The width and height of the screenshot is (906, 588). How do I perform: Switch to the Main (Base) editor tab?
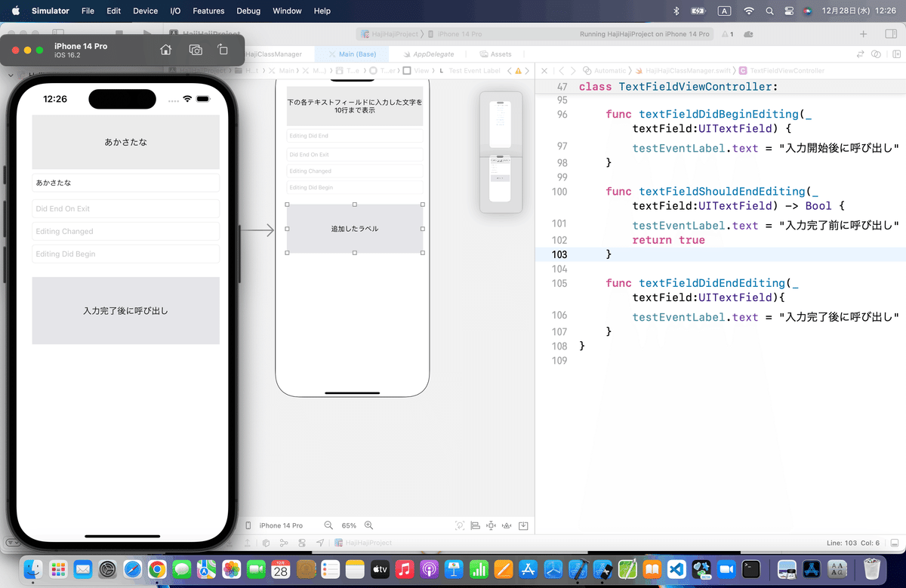(351, 54)
